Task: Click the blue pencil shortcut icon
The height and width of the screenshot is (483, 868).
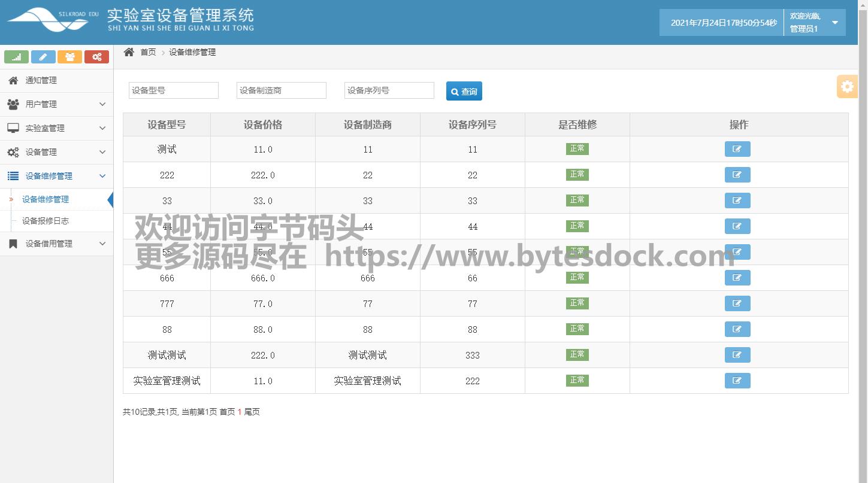Action: pos(43,57)
